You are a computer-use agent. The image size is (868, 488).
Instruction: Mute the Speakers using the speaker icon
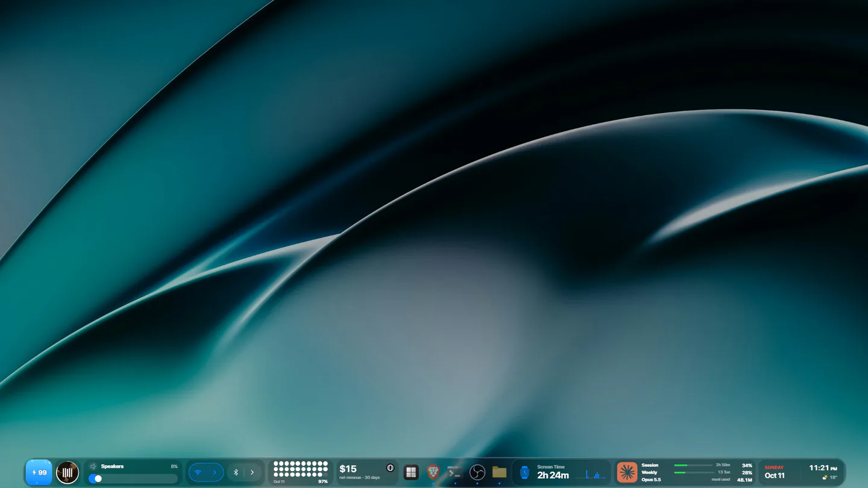(93, 466)
